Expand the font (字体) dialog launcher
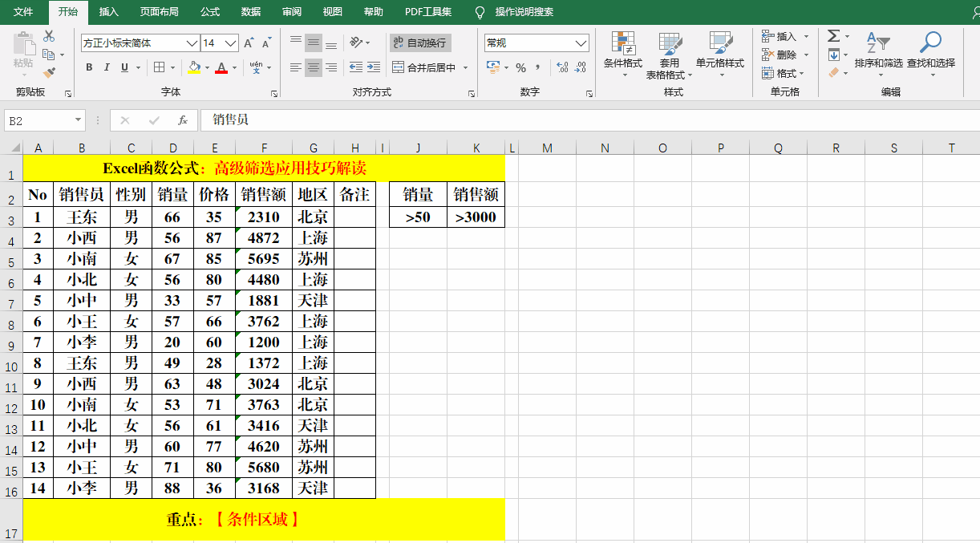Viewport: 980px width, 543px height. [x=273, y=93]
